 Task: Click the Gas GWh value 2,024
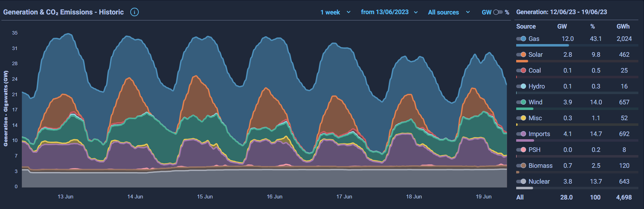coord(624,39)
